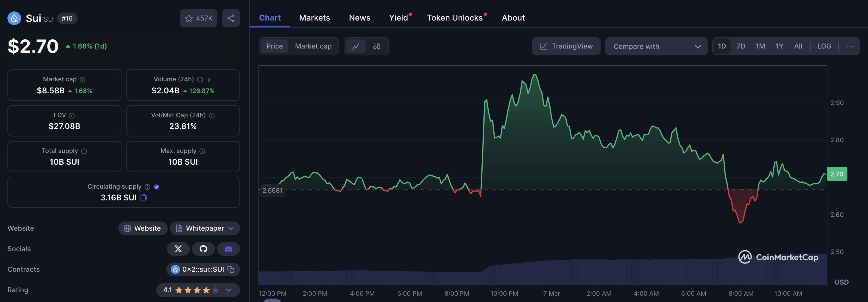Click Total supply info icon
Image resolution: width=868 pixels, height=302 pixels.
(x=84, y=151)
